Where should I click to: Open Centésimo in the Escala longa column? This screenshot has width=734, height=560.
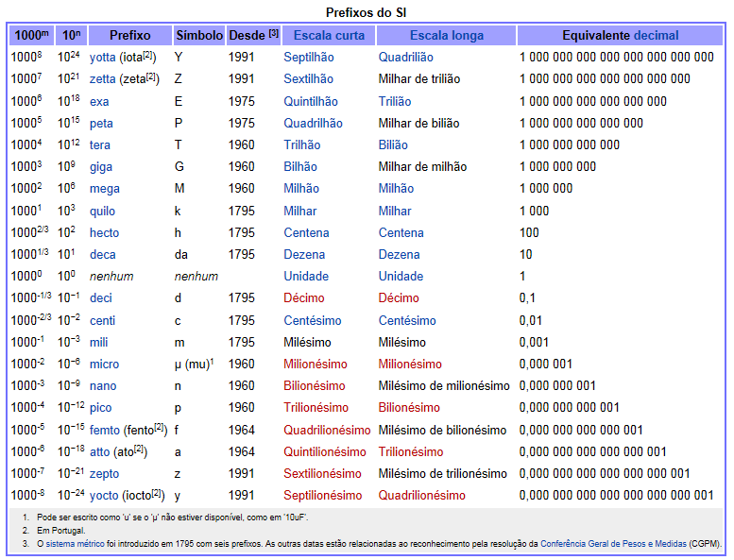click(407, 320)
